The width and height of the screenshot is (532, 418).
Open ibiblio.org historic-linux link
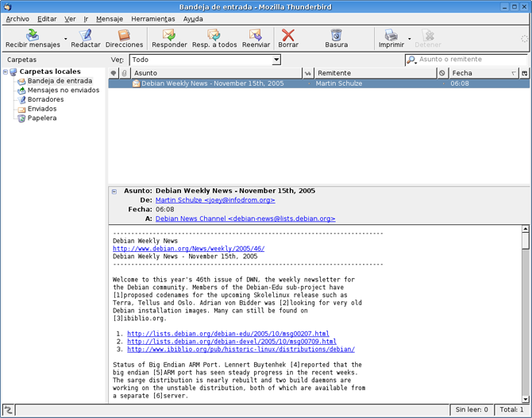coord(241,350)
